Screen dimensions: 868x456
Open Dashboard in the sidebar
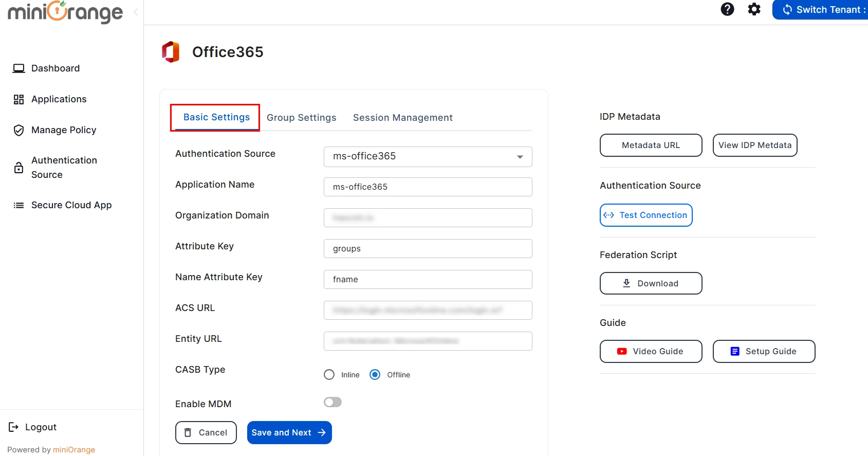click(56, 68)
